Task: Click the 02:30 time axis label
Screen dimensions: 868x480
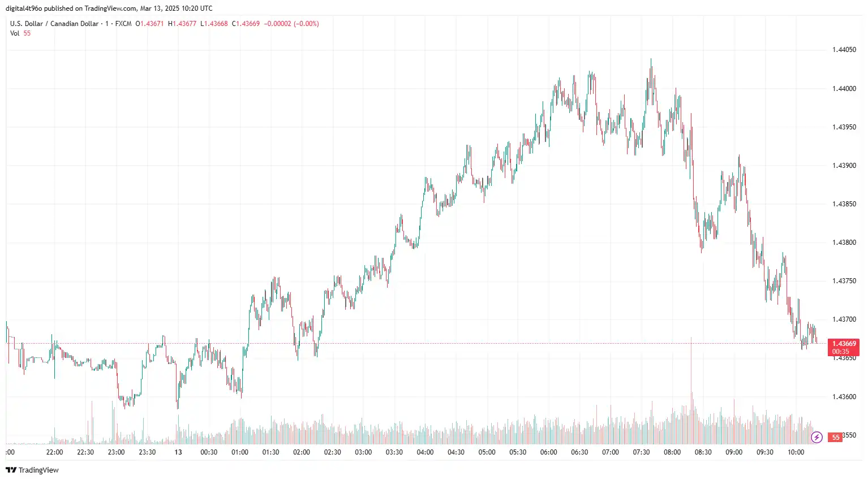Action: point(333,452)
